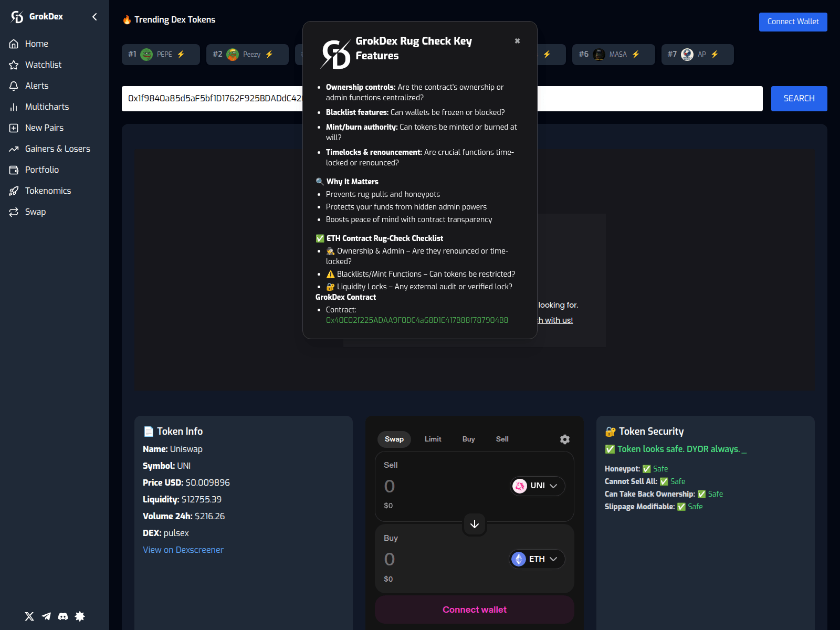
Task: Click the Home house icon
Action: (x=14, y=44)
